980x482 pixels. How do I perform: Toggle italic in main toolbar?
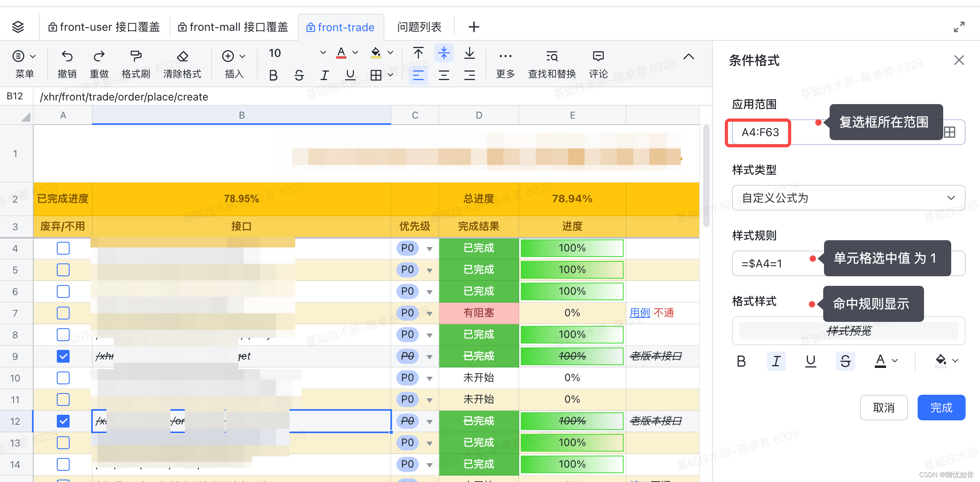pos(324,75)
